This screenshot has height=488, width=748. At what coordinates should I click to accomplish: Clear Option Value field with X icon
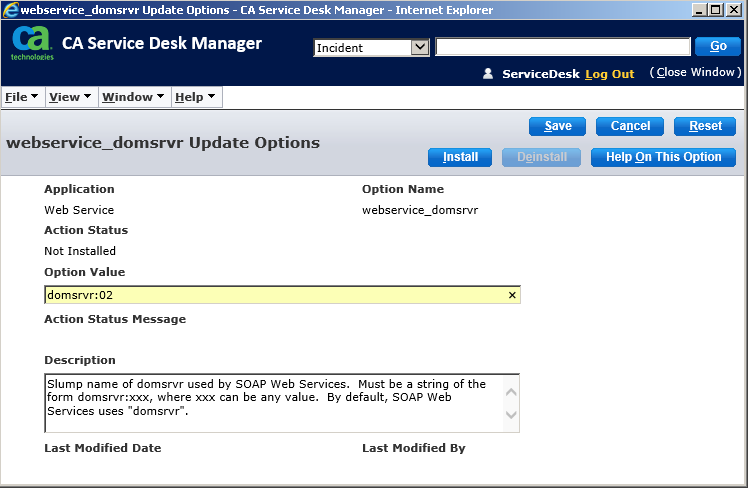pyautogui.click(x=512, y=295)
